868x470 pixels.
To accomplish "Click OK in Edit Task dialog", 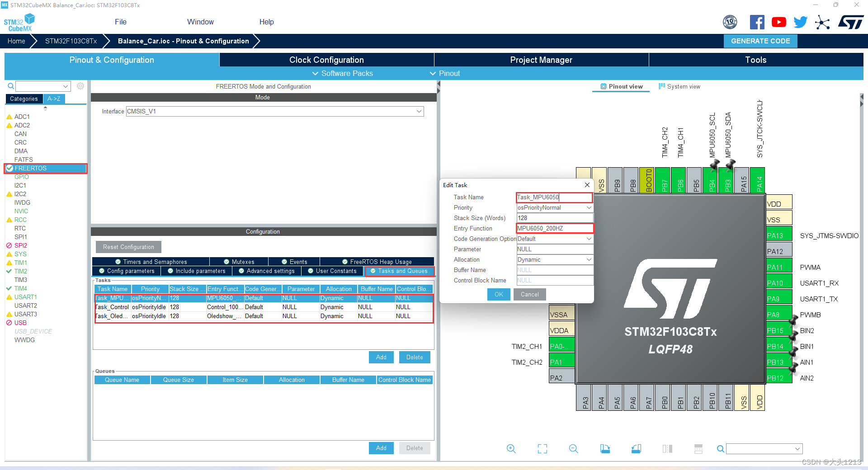I will tap(499, 295).
